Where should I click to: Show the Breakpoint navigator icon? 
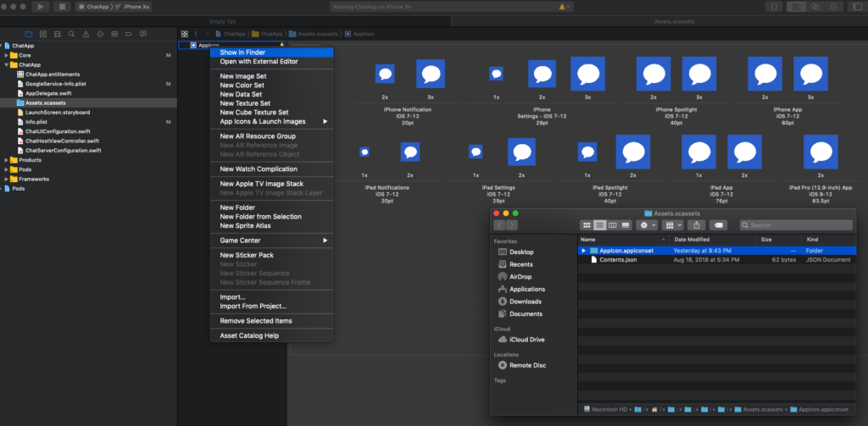click(128, 35)
